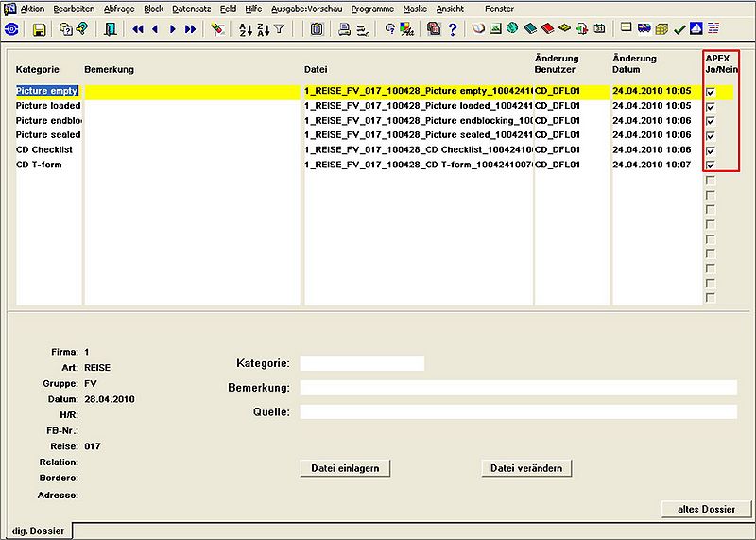Go to next record arrow
This screenshot has width=756, height=540.
[x=173, y=29]
